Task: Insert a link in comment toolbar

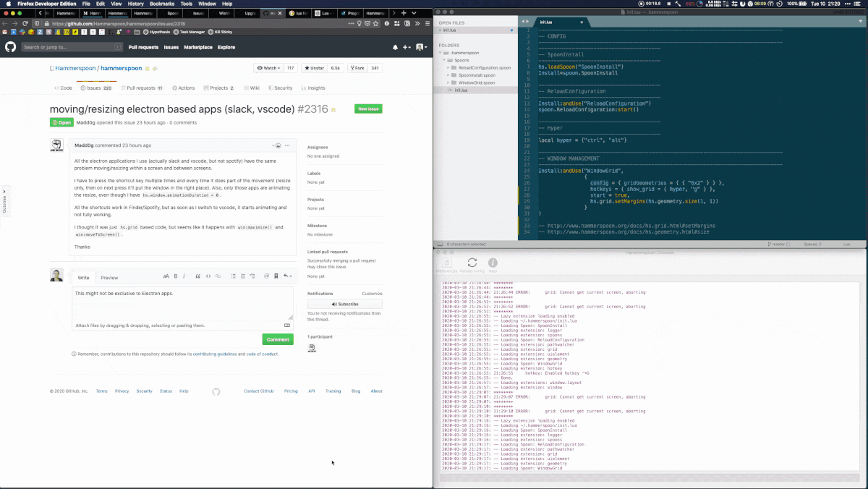Action: click(218, 276)
